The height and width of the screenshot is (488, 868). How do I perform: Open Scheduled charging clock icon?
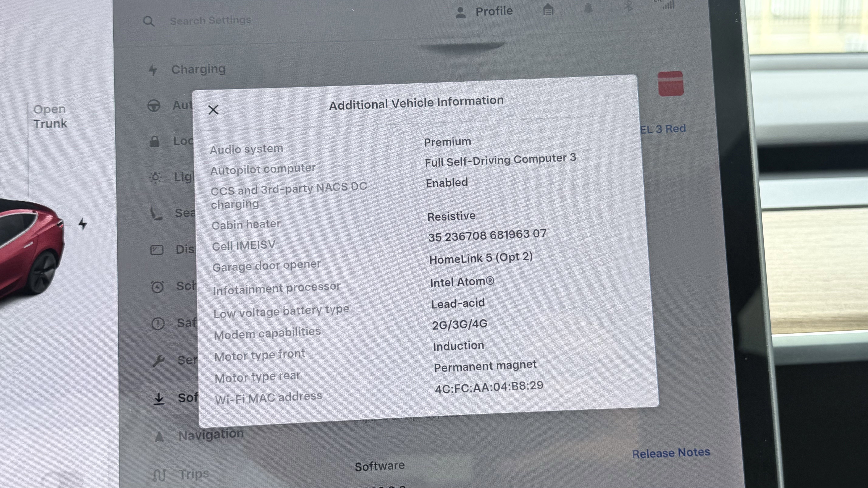pyautogui.click(x=158, y=287)
